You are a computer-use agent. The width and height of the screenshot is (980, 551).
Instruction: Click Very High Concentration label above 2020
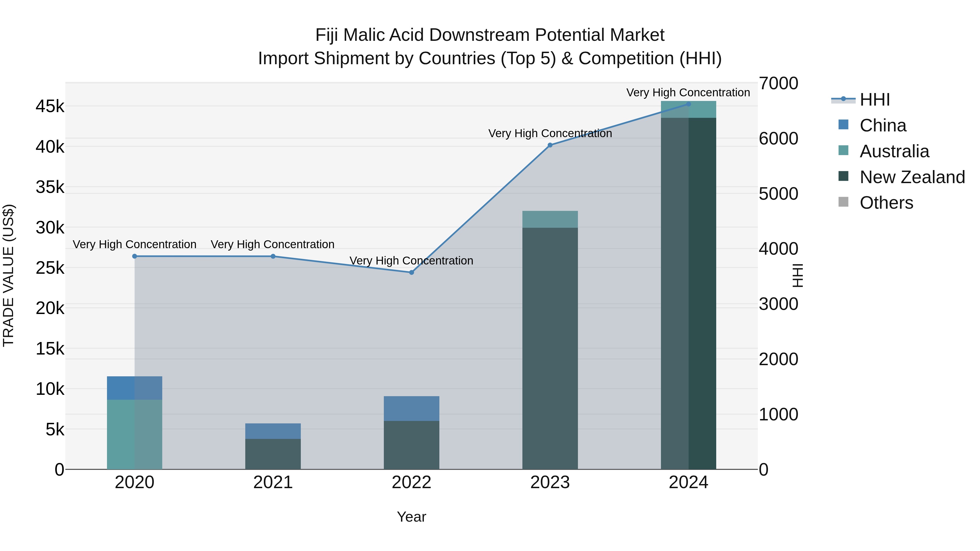pyautogui.click(x=135, y=245)
